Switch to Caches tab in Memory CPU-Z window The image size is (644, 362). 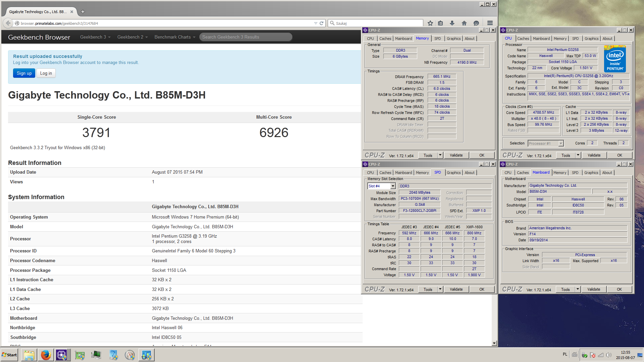[385, 39]
